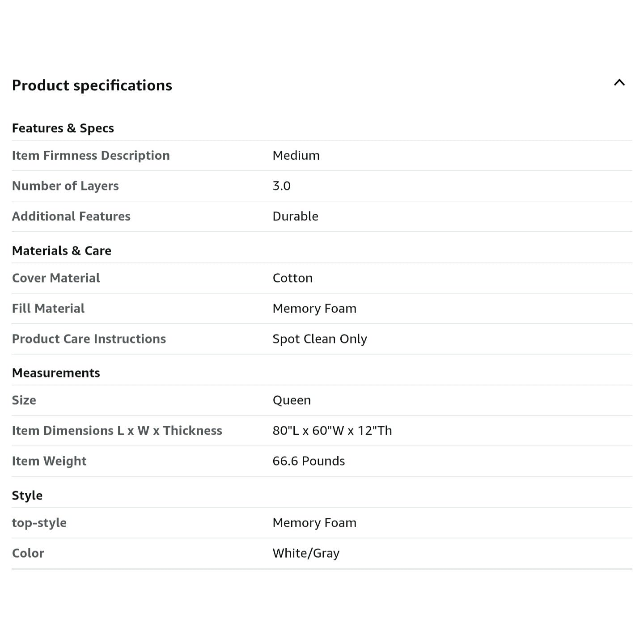Select the White/Gray color value
The width and height of the screenshot is (644, 644).
(306, 553)
